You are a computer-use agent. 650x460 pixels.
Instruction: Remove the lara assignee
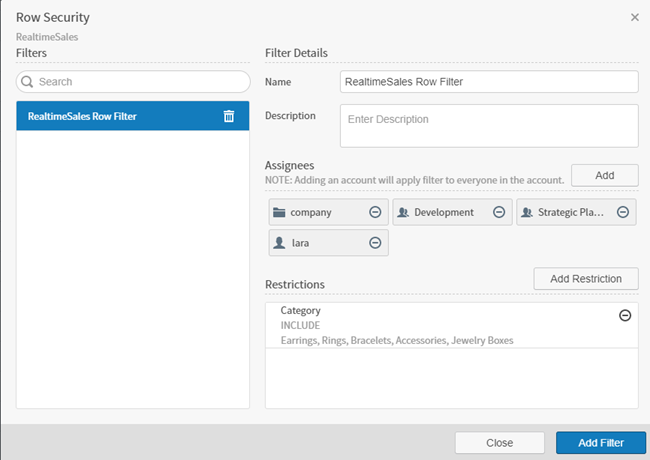click(x=375, y=242)
